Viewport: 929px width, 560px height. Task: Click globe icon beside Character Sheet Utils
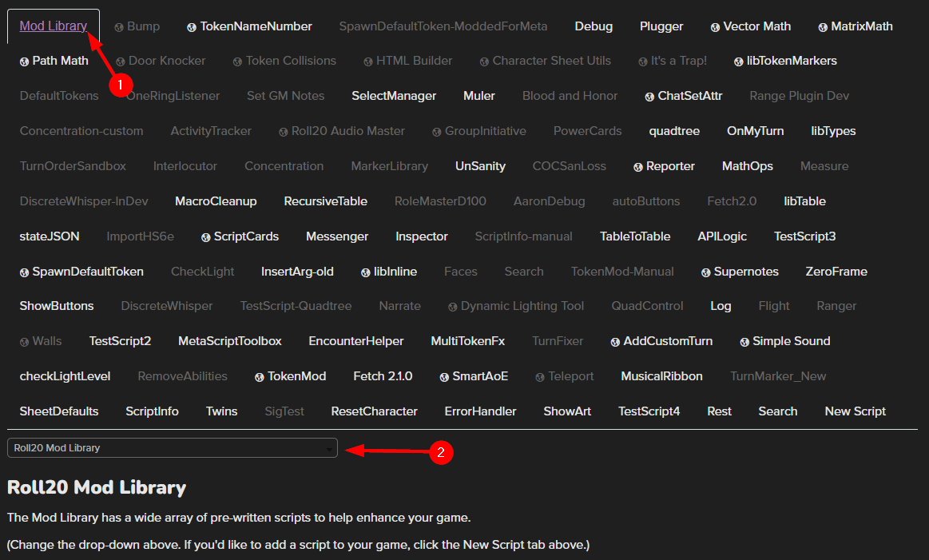(484, 62)
